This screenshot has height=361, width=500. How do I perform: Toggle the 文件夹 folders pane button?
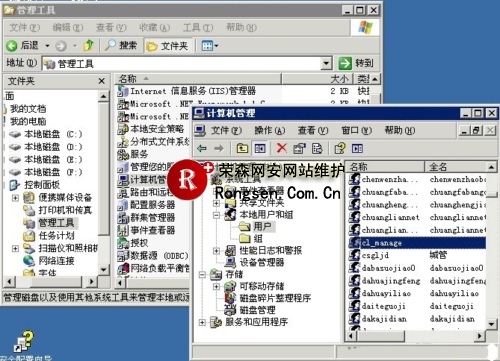[167, 46]
